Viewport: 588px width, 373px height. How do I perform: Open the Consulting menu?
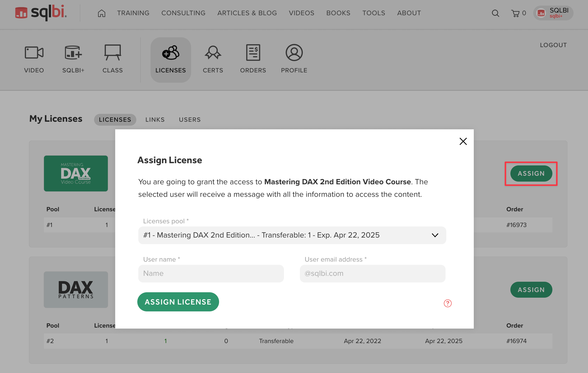[x=183, y=13]
